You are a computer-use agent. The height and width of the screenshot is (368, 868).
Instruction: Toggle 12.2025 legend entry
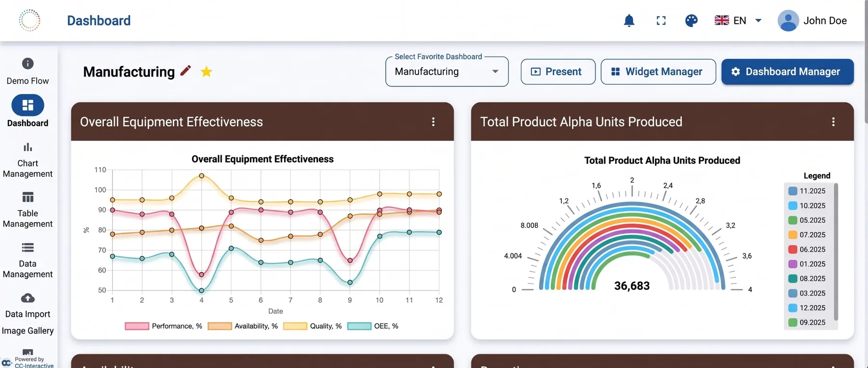click(807, 308)
